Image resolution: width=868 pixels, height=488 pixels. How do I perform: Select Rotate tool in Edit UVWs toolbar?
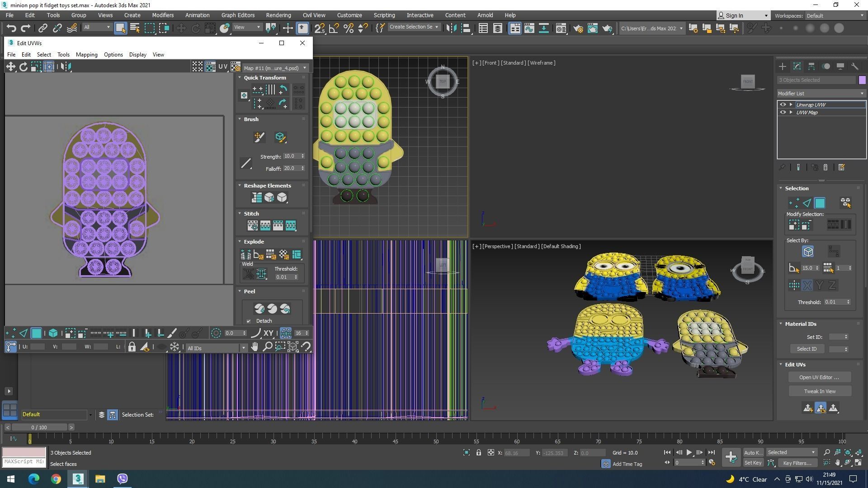pos(23,66)
